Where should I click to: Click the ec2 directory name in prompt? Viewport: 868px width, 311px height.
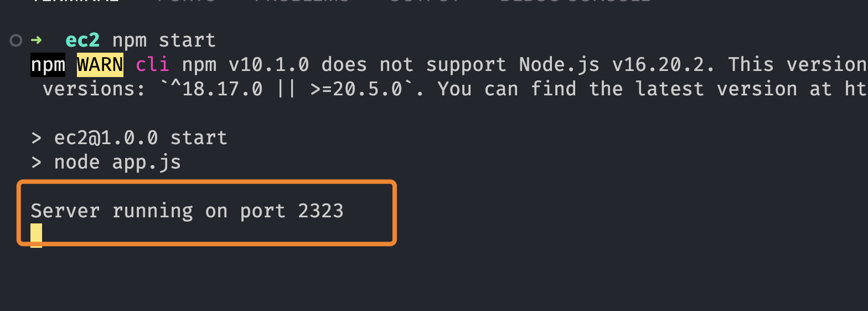pos(82,40)
